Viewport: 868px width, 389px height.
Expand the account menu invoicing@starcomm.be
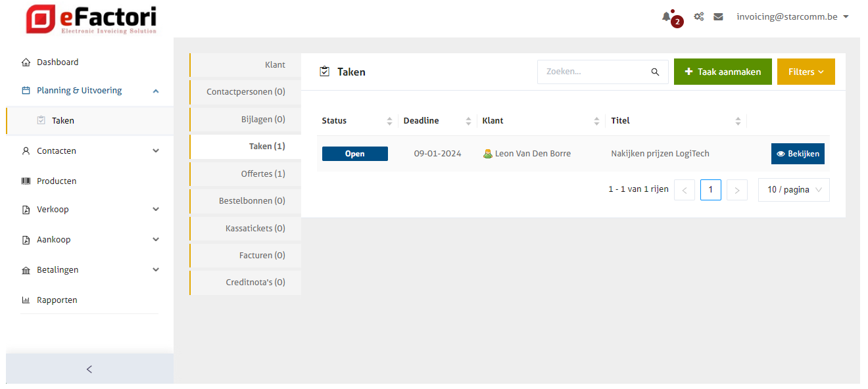pos(792,17)
